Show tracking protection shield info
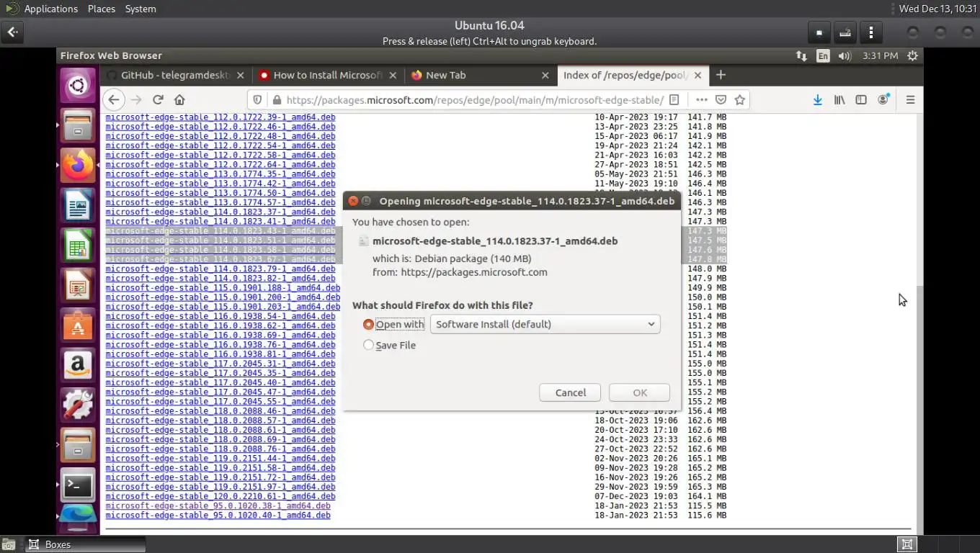The width and height of the screenshot is (980, 553). coord(258,100)
